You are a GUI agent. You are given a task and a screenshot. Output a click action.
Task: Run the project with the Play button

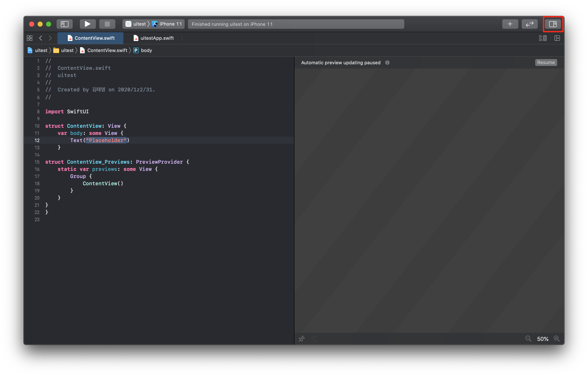(87, 24)
